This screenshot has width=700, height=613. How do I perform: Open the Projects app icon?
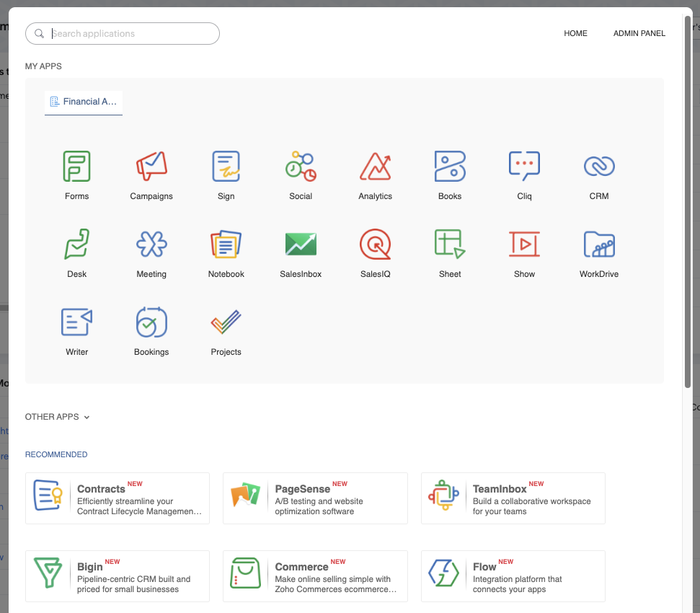click(x=226, y=322)
